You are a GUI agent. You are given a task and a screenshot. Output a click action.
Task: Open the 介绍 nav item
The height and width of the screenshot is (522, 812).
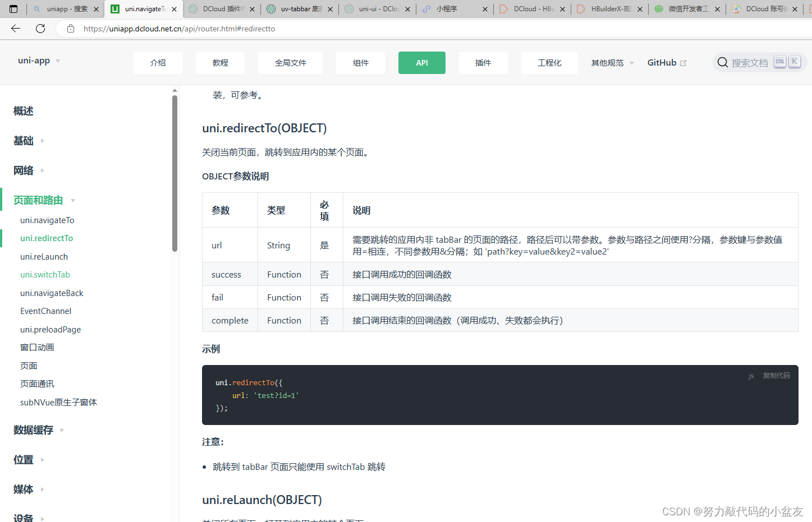(x=158, y=63)
